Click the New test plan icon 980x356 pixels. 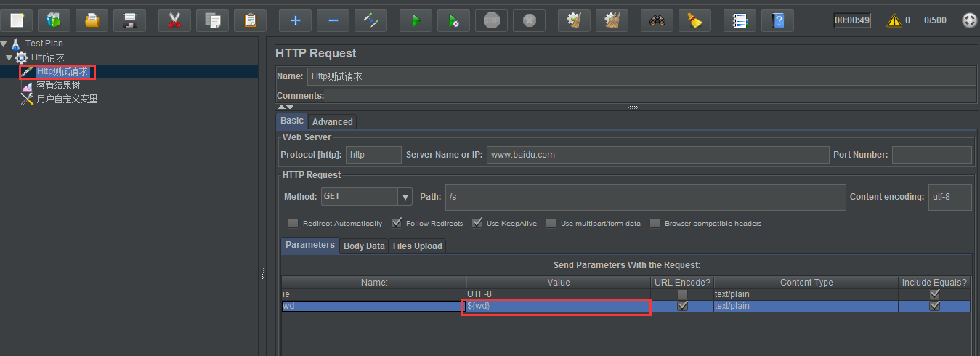(17, 20)
